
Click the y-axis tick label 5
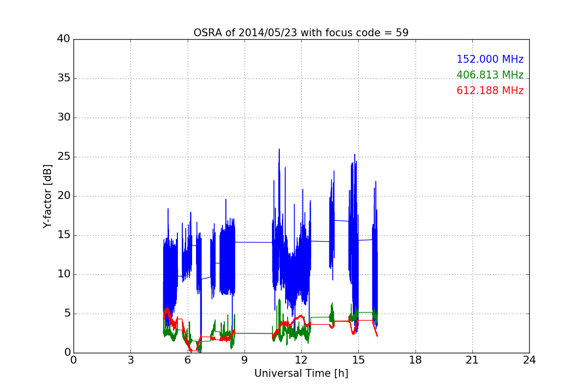[x=67, y=314]
